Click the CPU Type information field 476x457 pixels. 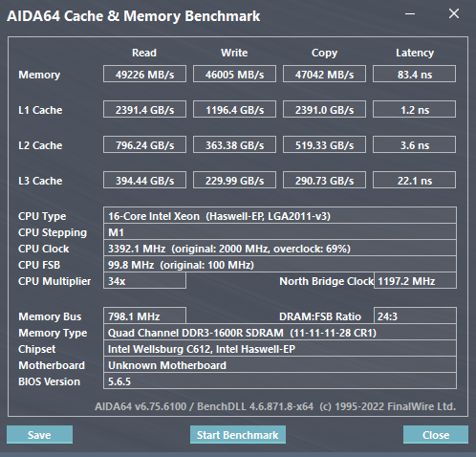pos(280,215)
